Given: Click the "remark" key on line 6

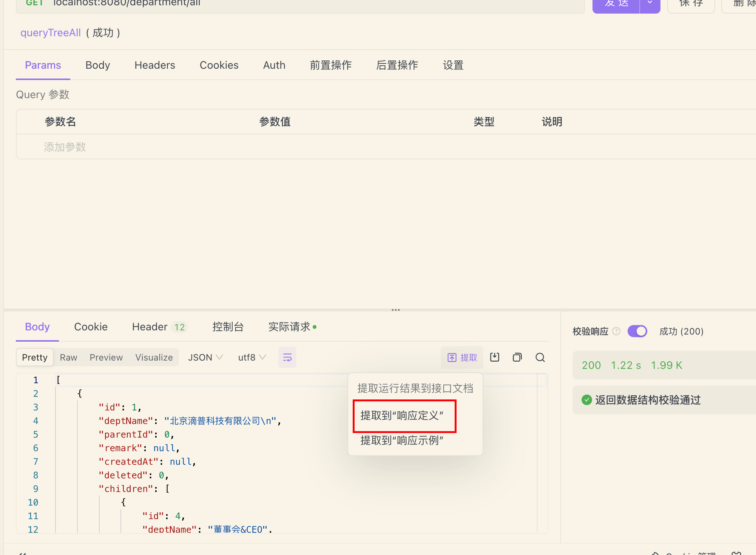Looking at the screenshot, I should [120, 448].
